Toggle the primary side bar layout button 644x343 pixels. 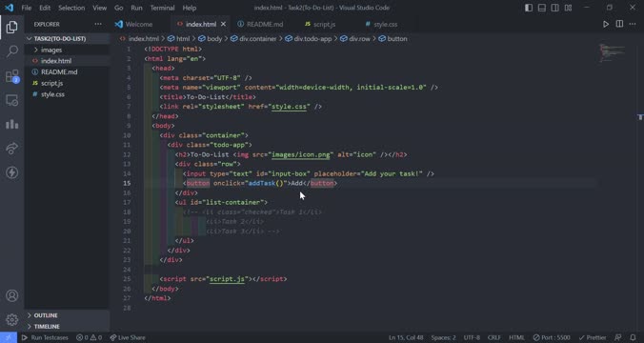(x=529, y=8)
